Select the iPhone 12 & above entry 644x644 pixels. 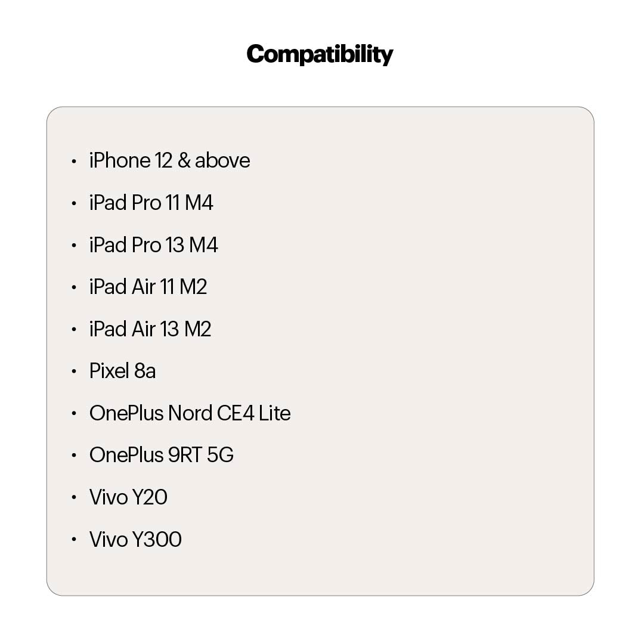click(x=169, y=160)
